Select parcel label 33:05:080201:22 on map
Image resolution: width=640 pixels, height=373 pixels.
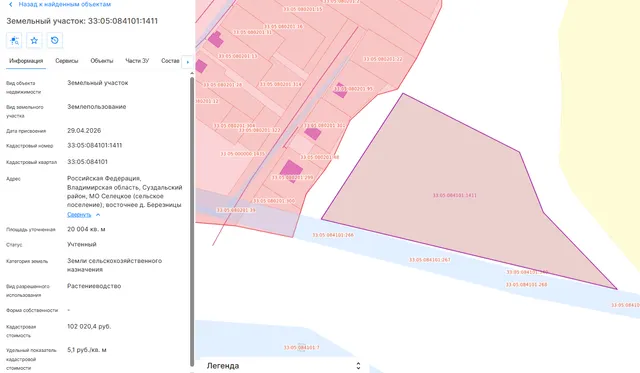(x=383, y=59)
